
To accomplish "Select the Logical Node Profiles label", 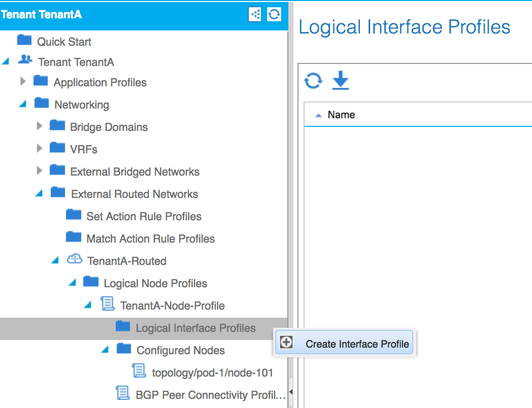I will click(155, 284).
